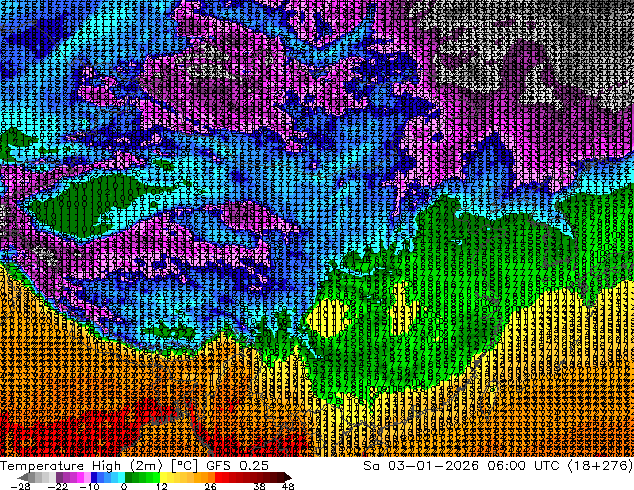Click the purple/magenta legend swatch segment
Image resolution: width=634 pixels, height=490 pixels.
[73, 477]
